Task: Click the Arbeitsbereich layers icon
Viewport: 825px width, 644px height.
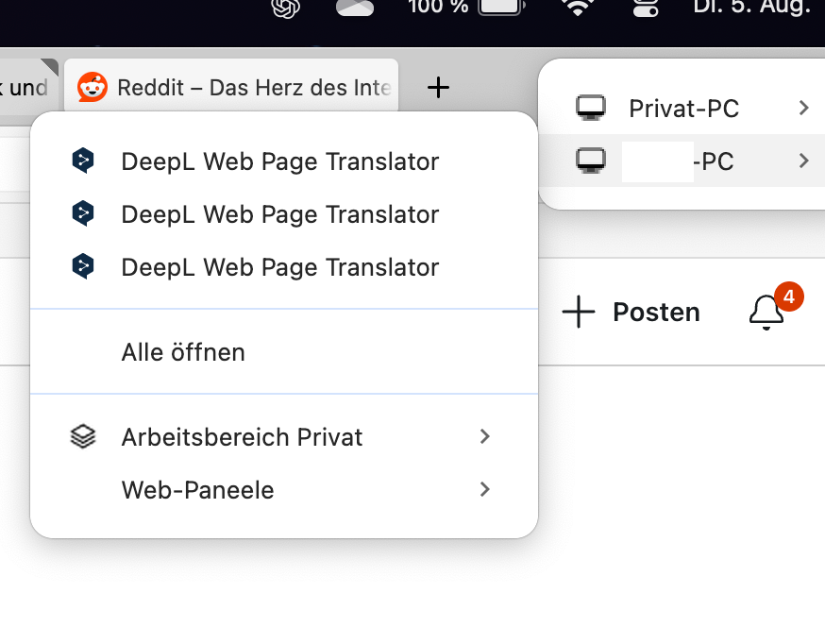Action: 83,436
